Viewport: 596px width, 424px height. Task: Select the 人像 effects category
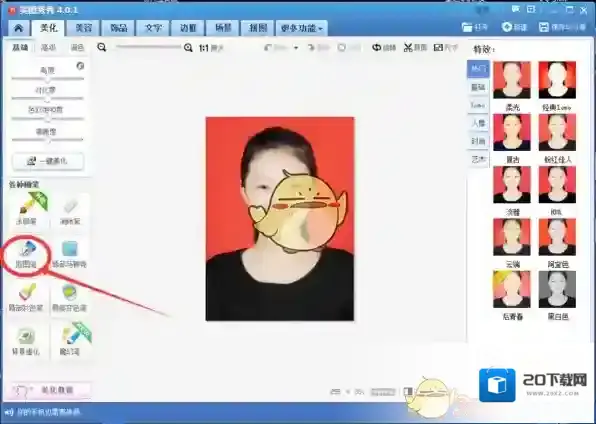478,123
